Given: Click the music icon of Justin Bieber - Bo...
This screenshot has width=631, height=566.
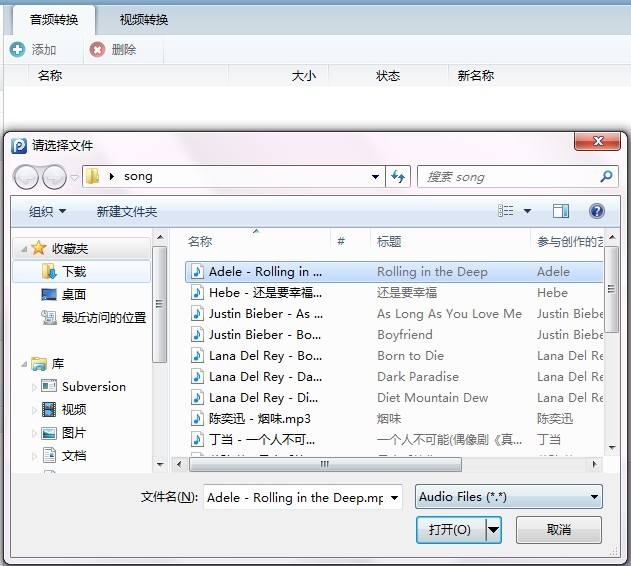Looking at the screenshot, I should pos(197,335).
